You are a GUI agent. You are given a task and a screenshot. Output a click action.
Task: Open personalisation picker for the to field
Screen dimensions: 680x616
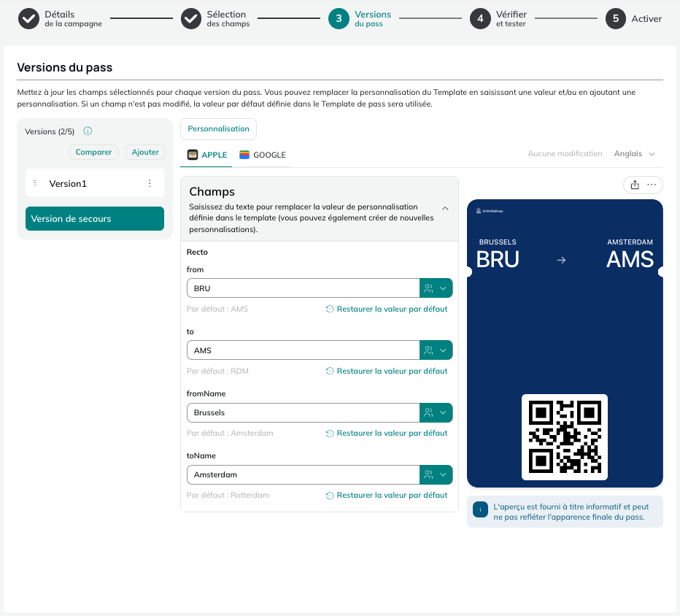(x=428, y=350)
